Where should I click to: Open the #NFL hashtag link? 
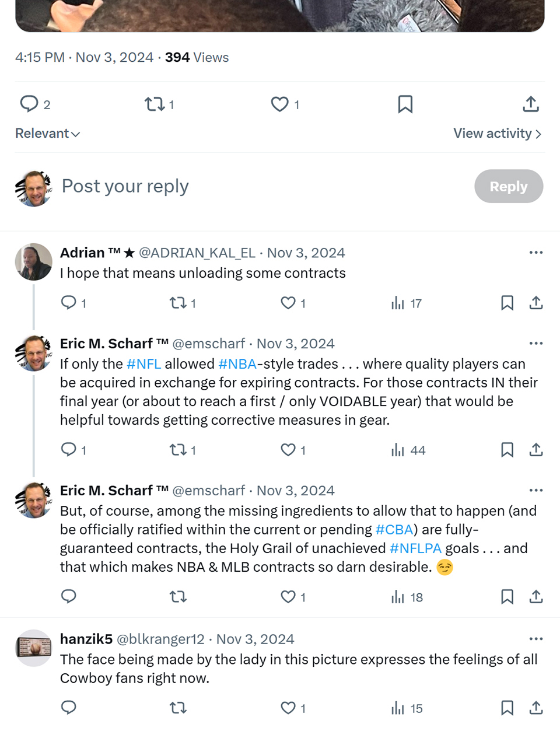tap(143, 364)
